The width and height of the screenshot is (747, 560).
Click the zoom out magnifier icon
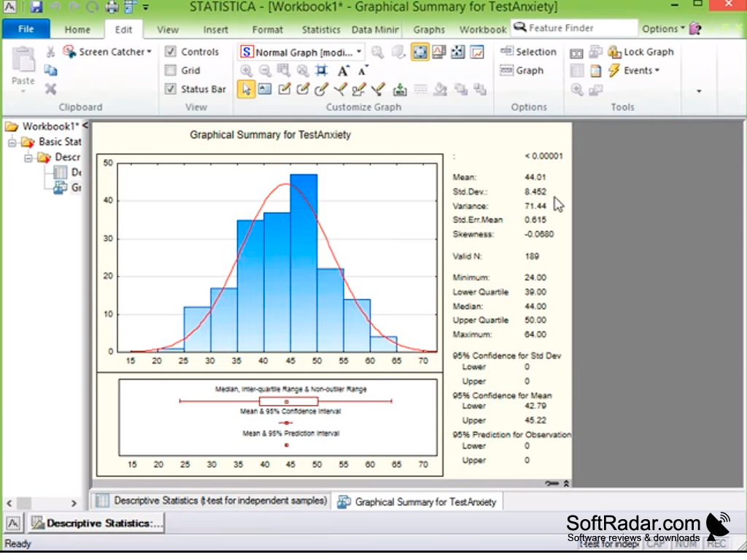pos(265,71)
